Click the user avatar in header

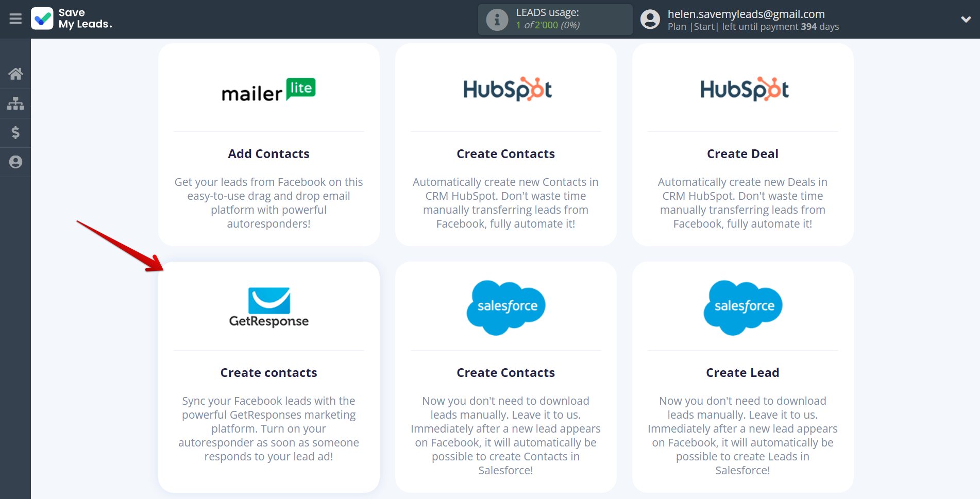point(650,20)
